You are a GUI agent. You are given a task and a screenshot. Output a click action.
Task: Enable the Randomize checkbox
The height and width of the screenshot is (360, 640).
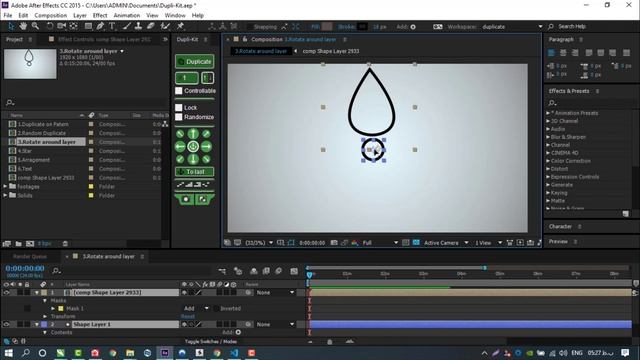tap(179, 117)
